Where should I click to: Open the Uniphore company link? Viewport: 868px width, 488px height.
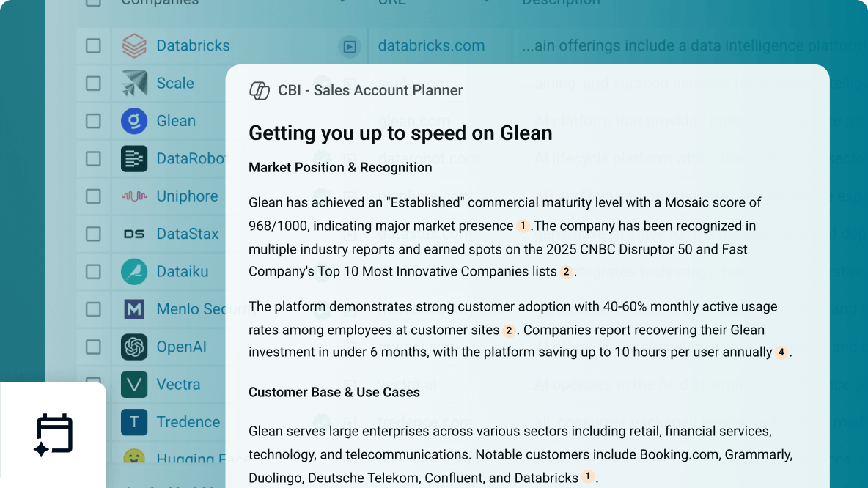(x=187, y=196)
